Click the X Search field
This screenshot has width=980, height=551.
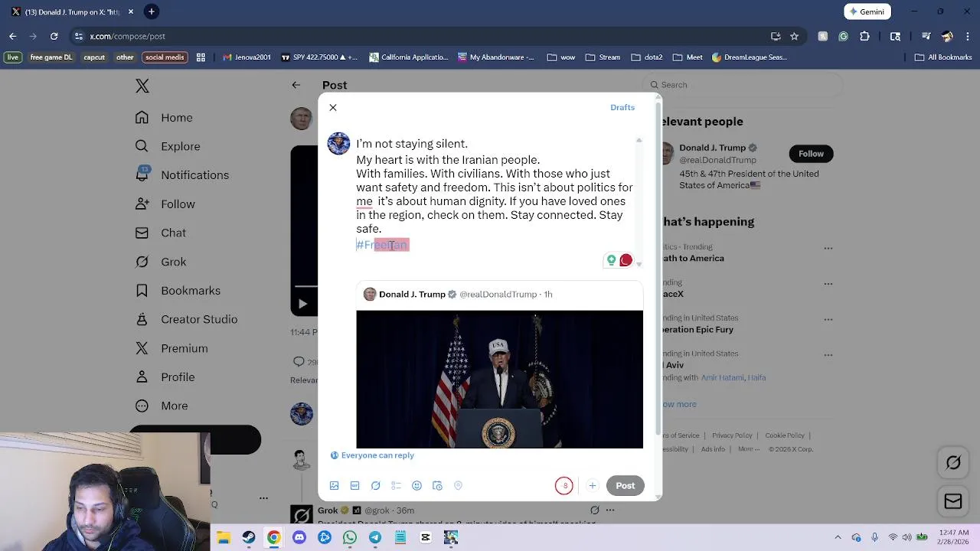[x=743, y=85]
